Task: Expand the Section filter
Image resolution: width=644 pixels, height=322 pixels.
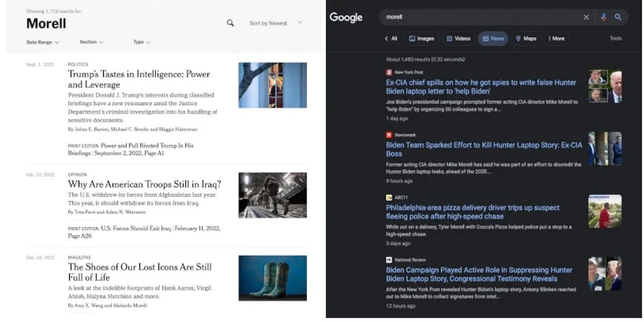Action: pos(91,42)
